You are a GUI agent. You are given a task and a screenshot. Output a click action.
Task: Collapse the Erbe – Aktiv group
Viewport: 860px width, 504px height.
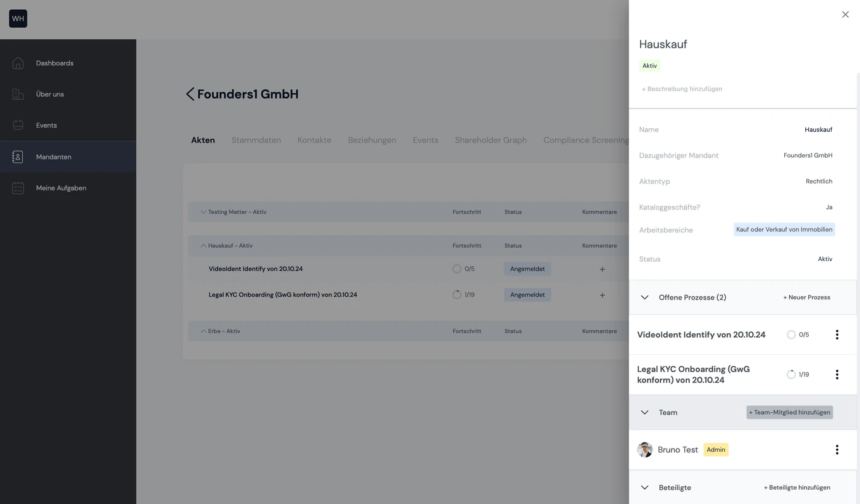(203, 331)
